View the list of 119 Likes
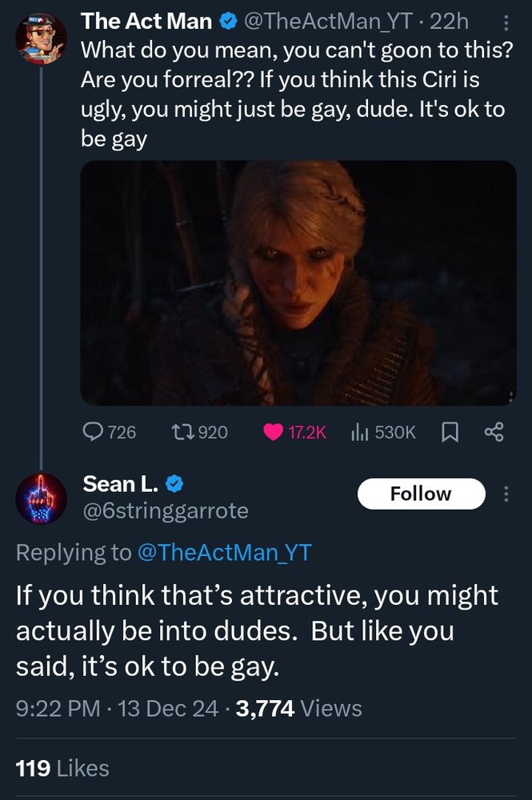Viewport: 532px width, 800px height. [x=62, y=769]
